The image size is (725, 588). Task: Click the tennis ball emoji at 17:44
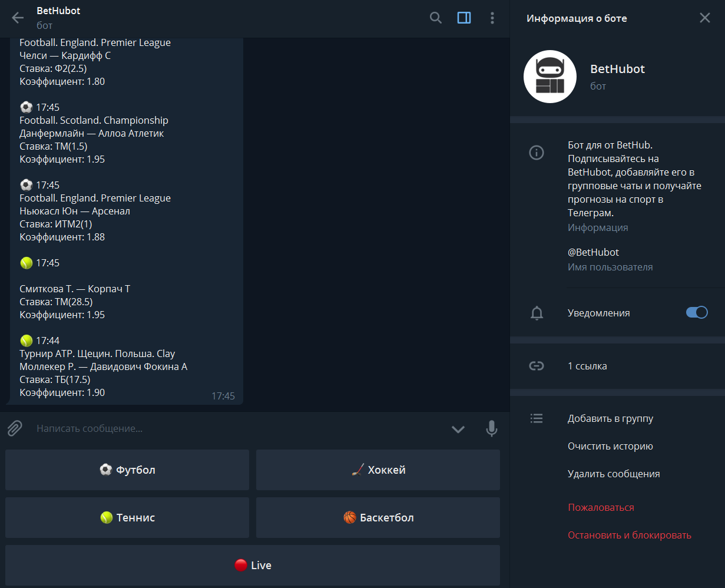(x=26, y=341)
